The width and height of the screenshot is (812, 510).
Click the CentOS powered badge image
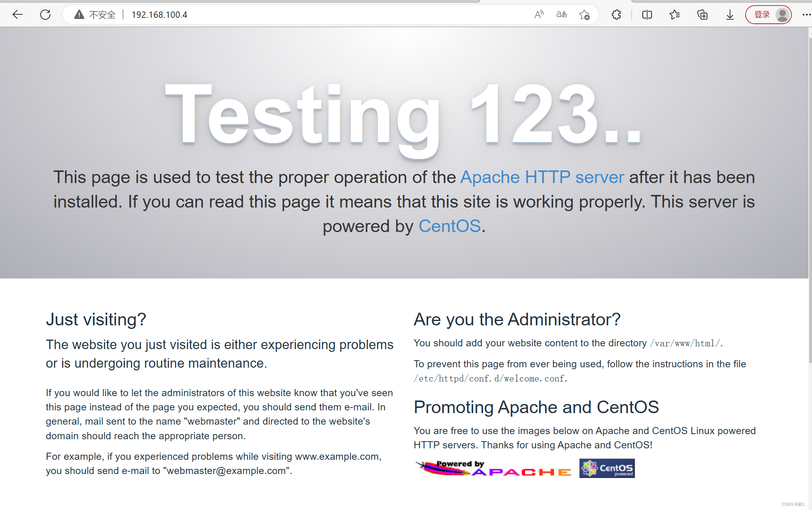tap(607, 468)
